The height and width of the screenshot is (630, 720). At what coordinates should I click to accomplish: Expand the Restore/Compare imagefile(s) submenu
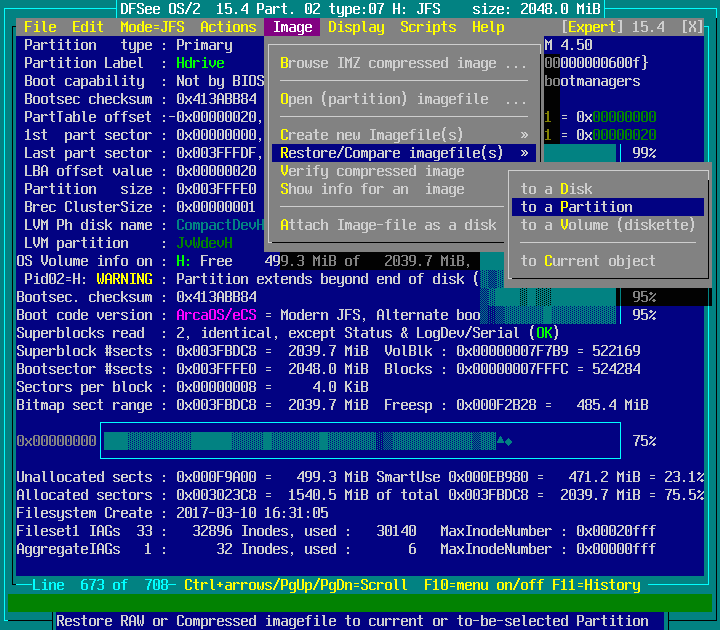tap(403, 153)
